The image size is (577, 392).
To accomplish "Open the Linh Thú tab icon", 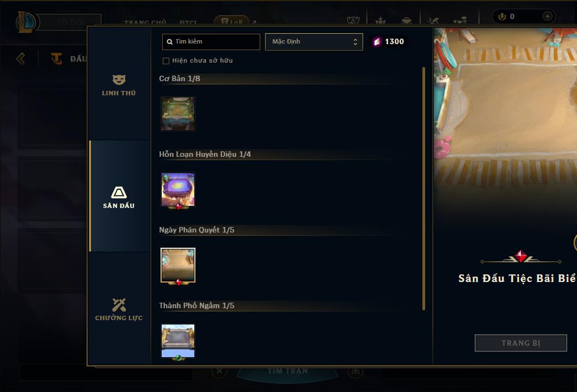I will (x=119, y=79).
